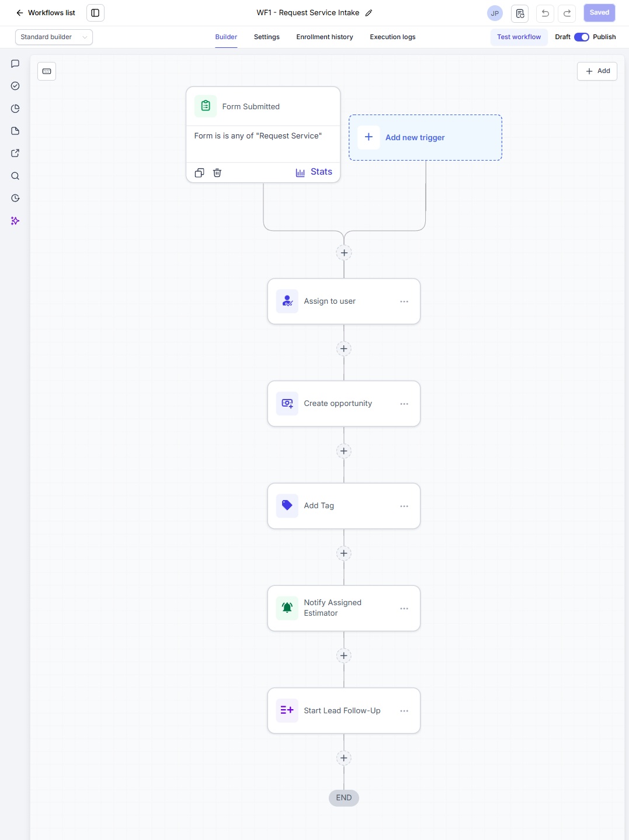Click the Add button on canvas

[x=597, y=71]
